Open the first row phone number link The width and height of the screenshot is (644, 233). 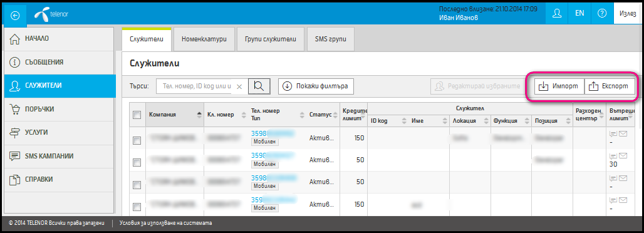273,133
